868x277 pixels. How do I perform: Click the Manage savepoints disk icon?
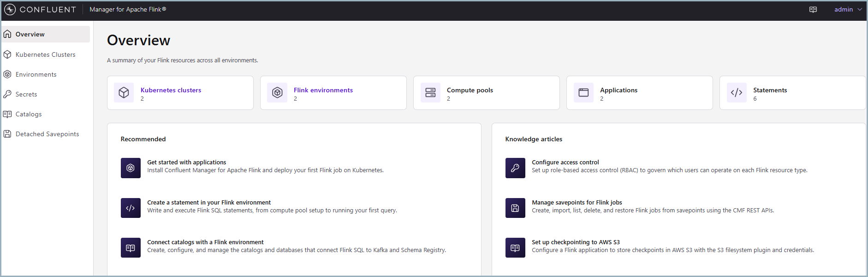pos(515,208)
